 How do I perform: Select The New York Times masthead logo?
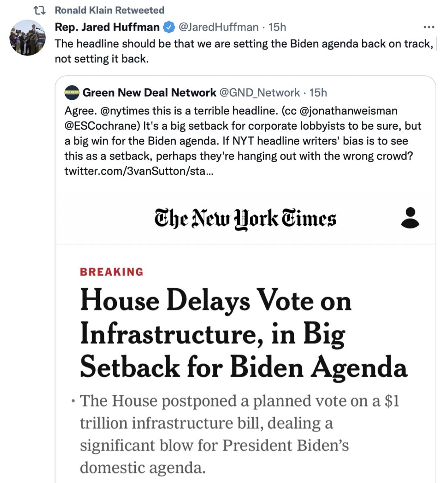point(245,219)
